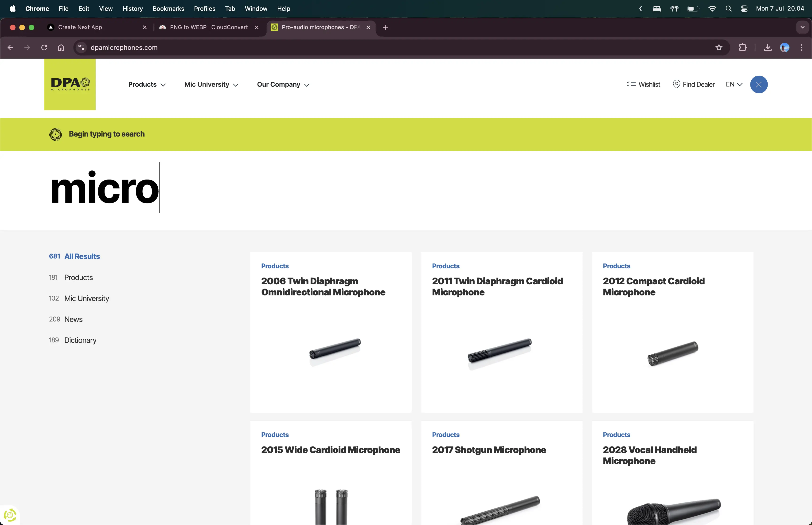Expand the Mic University dropdown
The width and height of the screenshot is (812, 525).
[211, 85]
